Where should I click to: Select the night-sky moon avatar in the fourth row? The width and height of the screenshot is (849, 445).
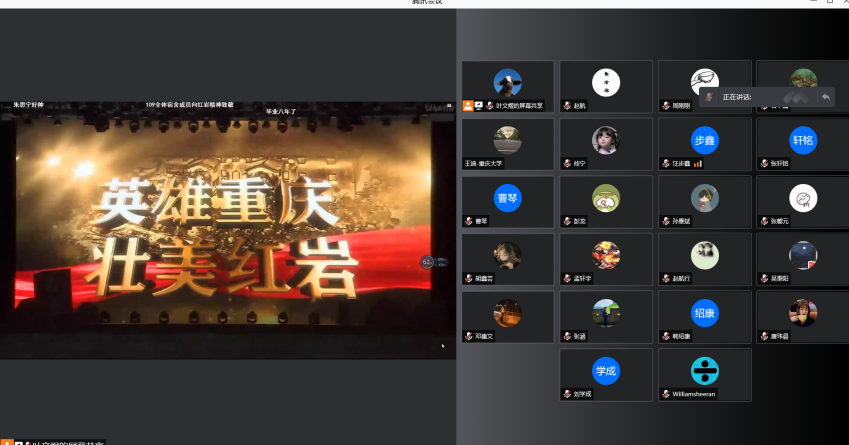coord(803,256)
